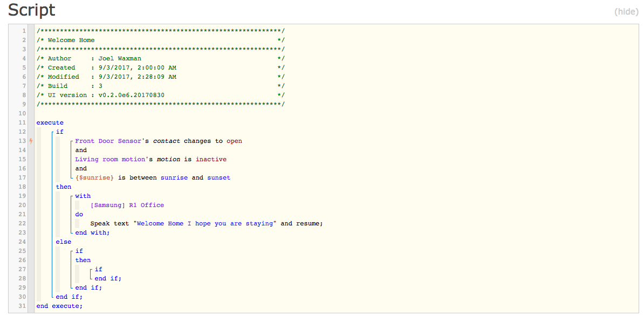The image size is (644, 316).
Task: Click the nested "if" on line 27
Action: (x=99, y=269)
